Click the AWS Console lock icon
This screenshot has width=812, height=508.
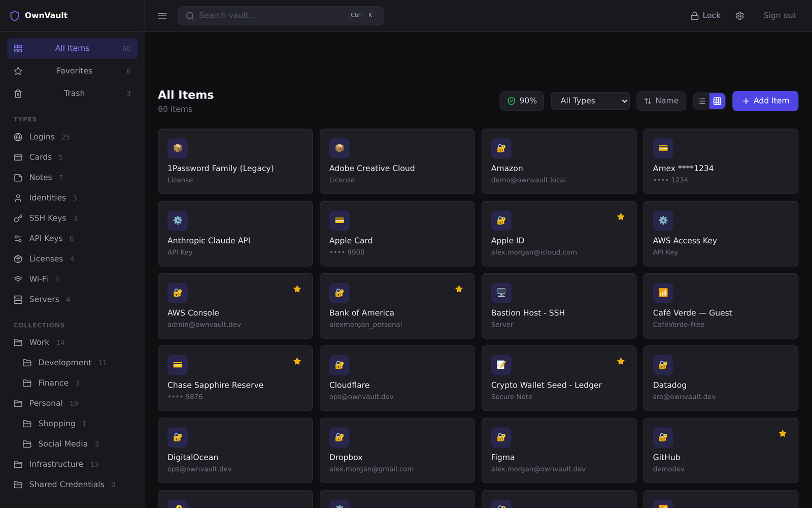(178, 293)
